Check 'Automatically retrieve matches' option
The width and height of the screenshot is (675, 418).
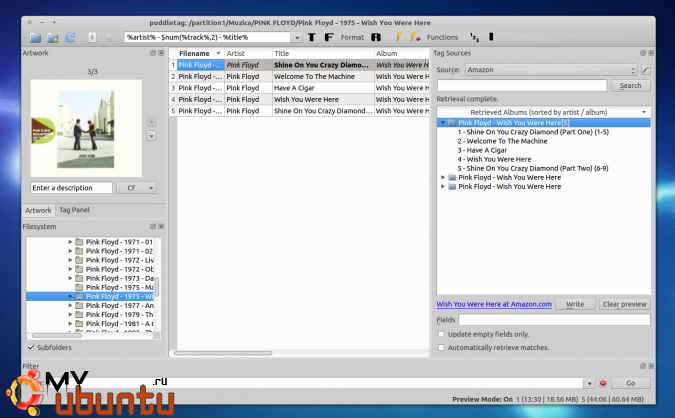coord(441,347)
